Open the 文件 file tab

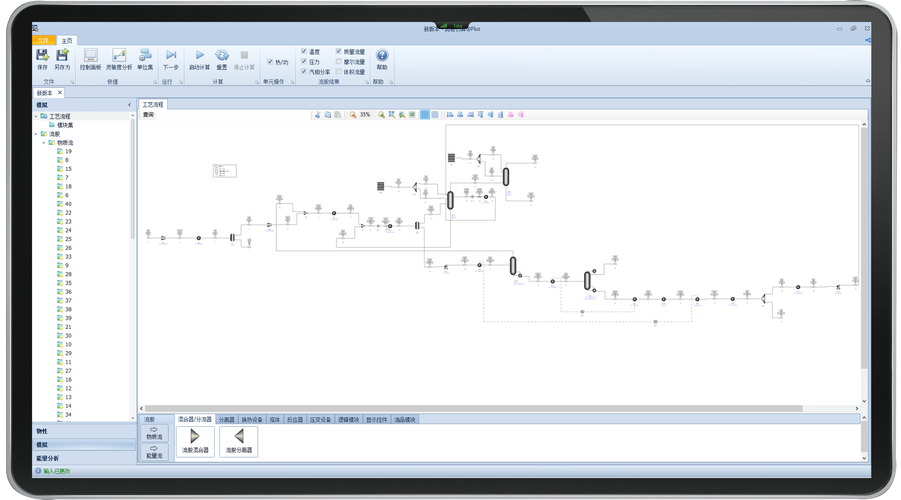pos(43,41)
